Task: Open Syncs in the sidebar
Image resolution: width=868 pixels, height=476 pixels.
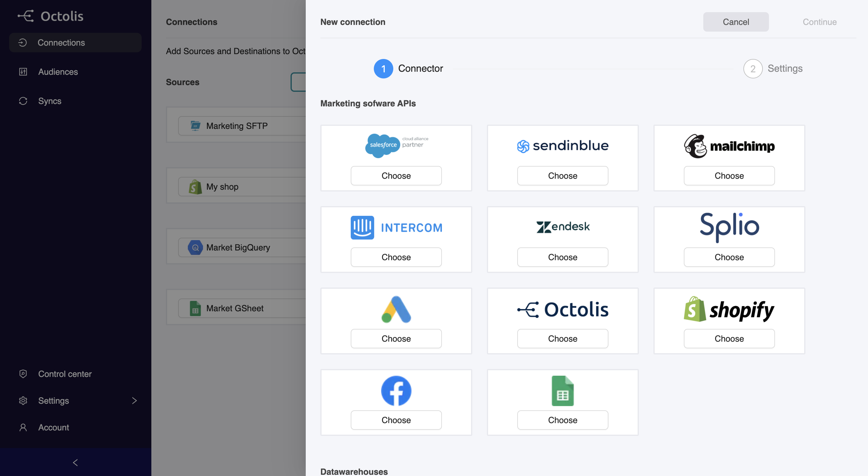Action: click(75, 101)
